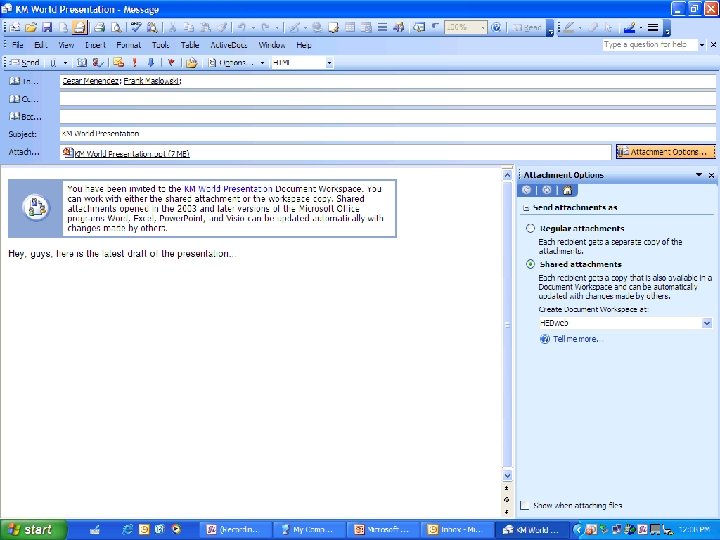
Task: Click the Microsoft Word Help icon
Action: tap(496, 28)
